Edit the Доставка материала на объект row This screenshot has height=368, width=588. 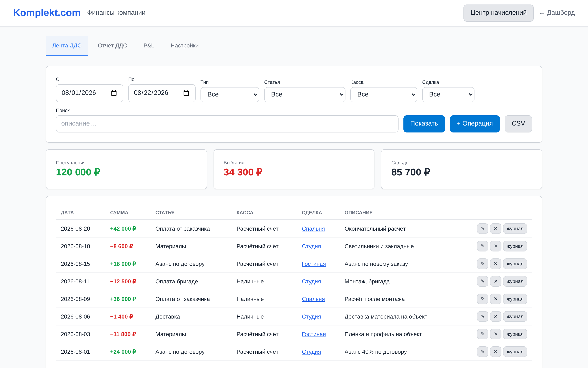click(x=483, y=316)
